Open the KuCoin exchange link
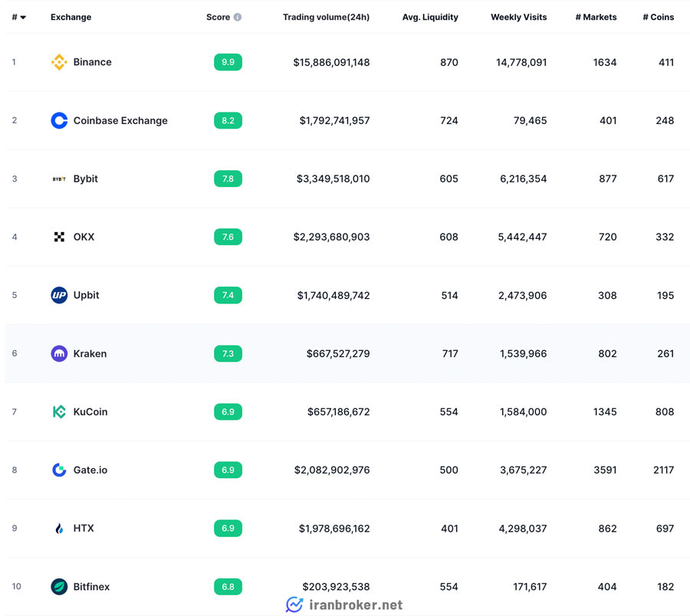Screen dimensions: 690x616 click(90, 411)
